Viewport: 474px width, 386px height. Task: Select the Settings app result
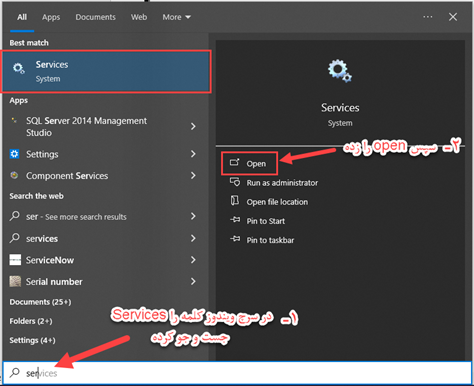tap(103, 154)
